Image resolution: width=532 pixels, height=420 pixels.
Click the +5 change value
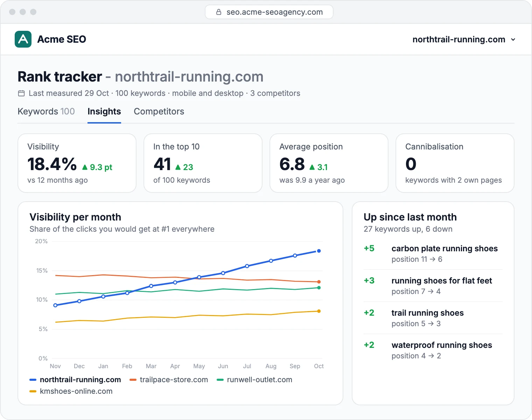pyautogui.click(x=369, y=248)
